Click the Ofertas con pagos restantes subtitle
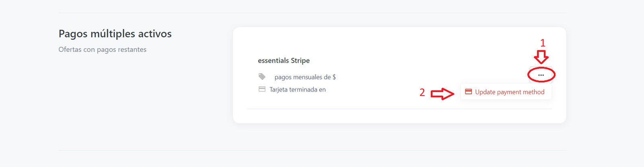Image resolution: width=644 pixels, height=167 pixels. tap(102, 49)
